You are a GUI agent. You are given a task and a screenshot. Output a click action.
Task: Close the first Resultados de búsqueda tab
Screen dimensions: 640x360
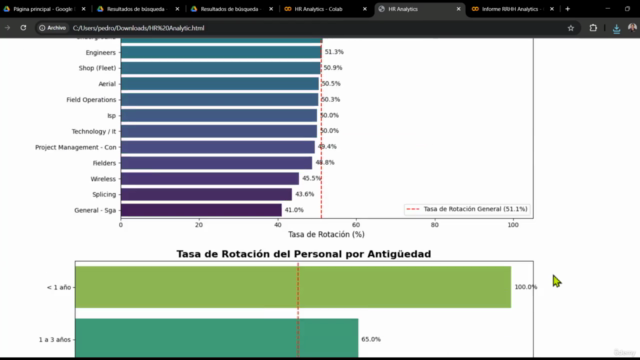177,9
